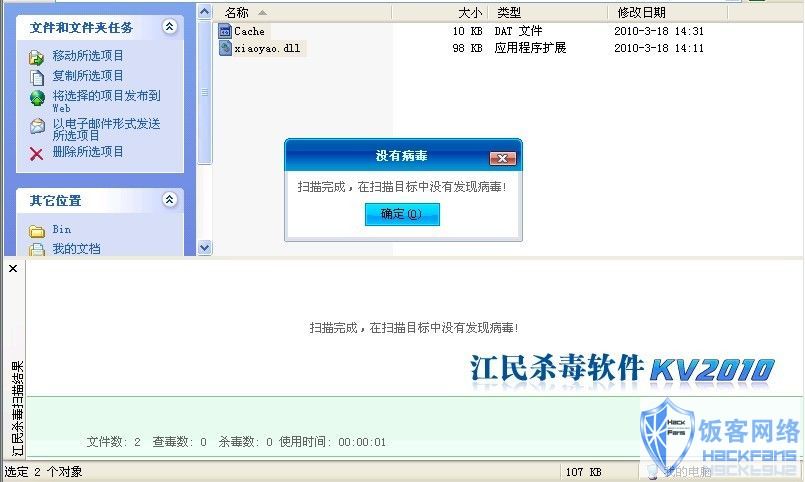Click the Bin folder icon

(36, 231)
